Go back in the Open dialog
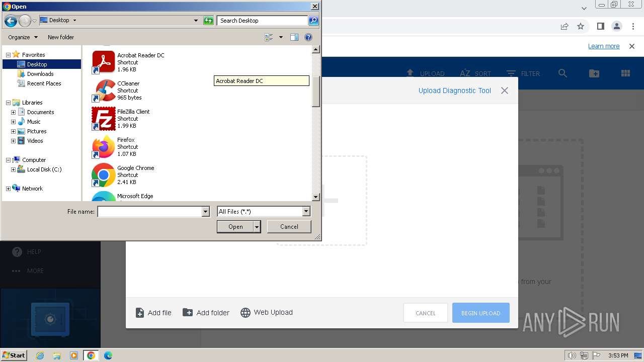Viewport: 644px width, 362px height. point(11,21)
